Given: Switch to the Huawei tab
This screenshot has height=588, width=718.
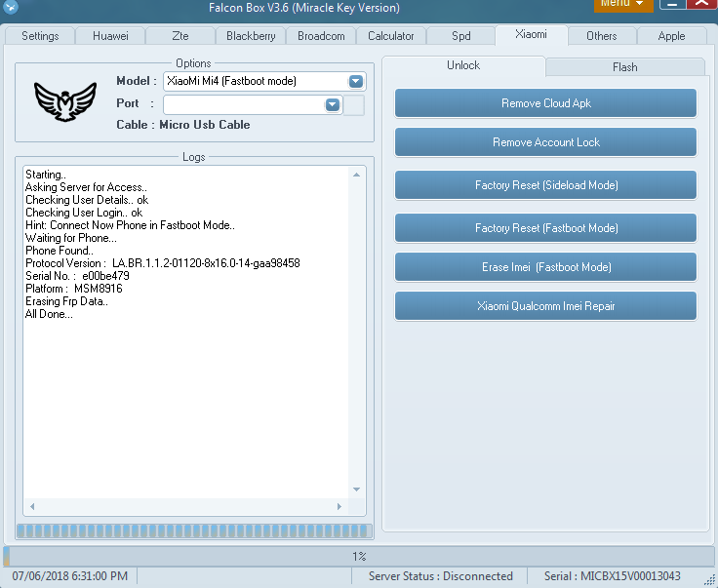Looking at the screenshot, I should click(110, 36).
